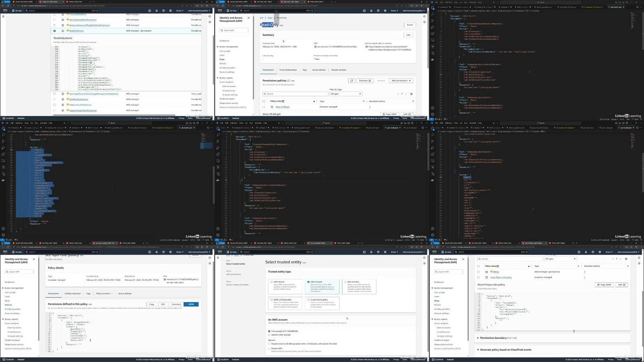Open Global region dropdown on ReadOnlyAccess policy list page
Viewport: 644px width, 362px height.
coord(180,10)
